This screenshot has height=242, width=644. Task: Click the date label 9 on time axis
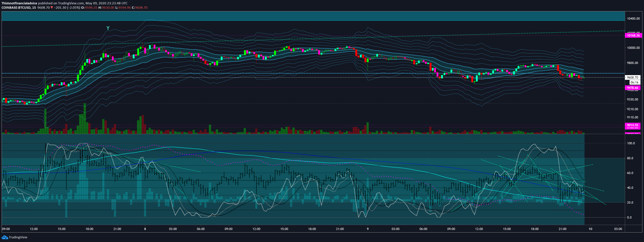pyautogui.click(x=367, y=229)
